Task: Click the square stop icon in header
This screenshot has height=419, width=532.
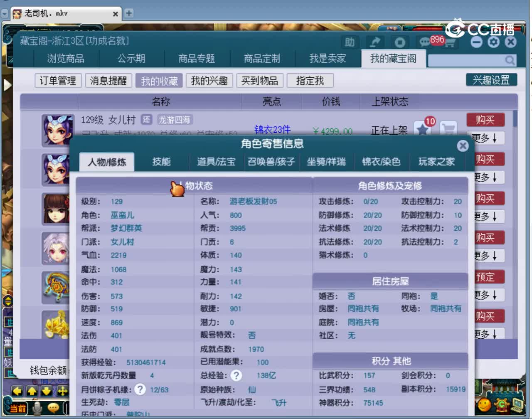Action: coord(400,42)
